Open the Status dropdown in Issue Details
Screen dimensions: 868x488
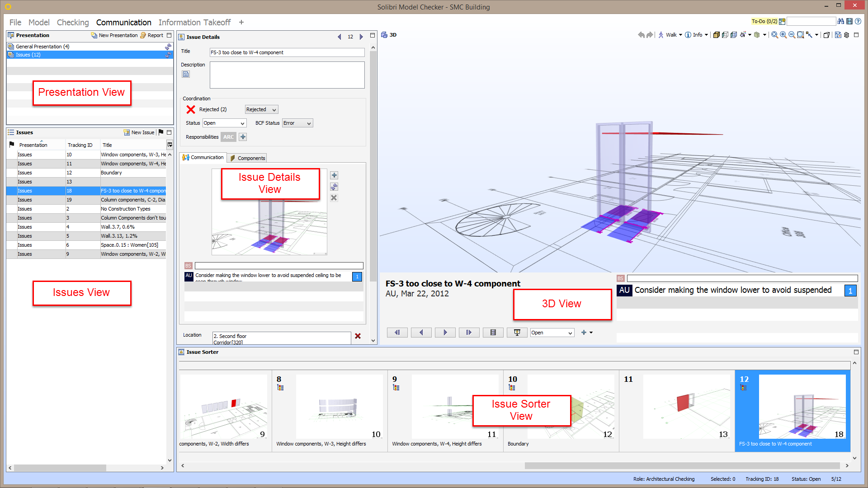(224, 123)
